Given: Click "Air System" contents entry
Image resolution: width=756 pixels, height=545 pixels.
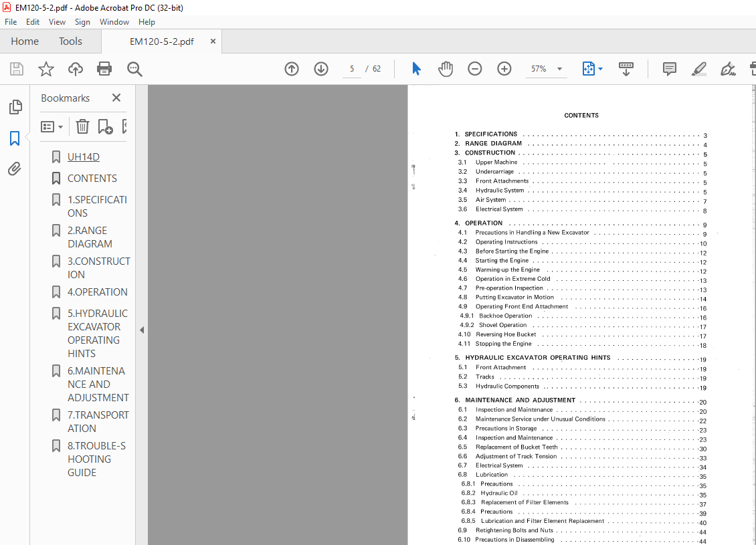Looking at the screenshot, I should pyautogui.click(x=491, y=199).
